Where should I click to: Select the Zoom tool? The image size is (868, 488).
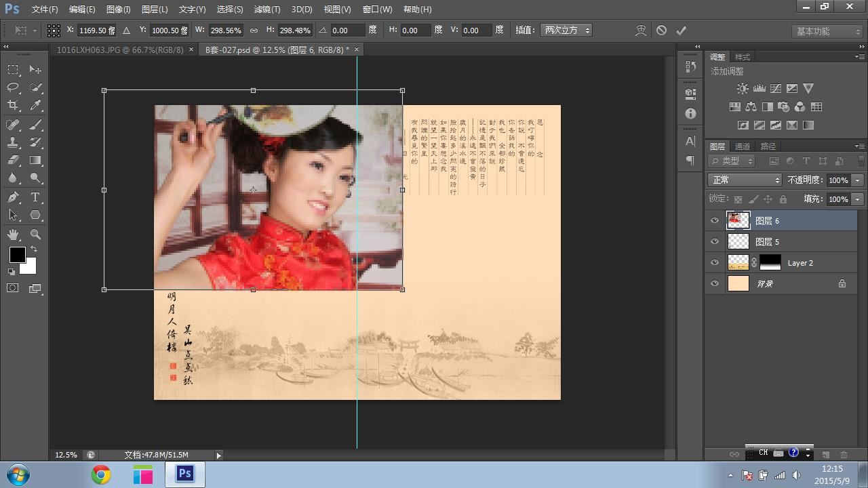pos(35,235)
